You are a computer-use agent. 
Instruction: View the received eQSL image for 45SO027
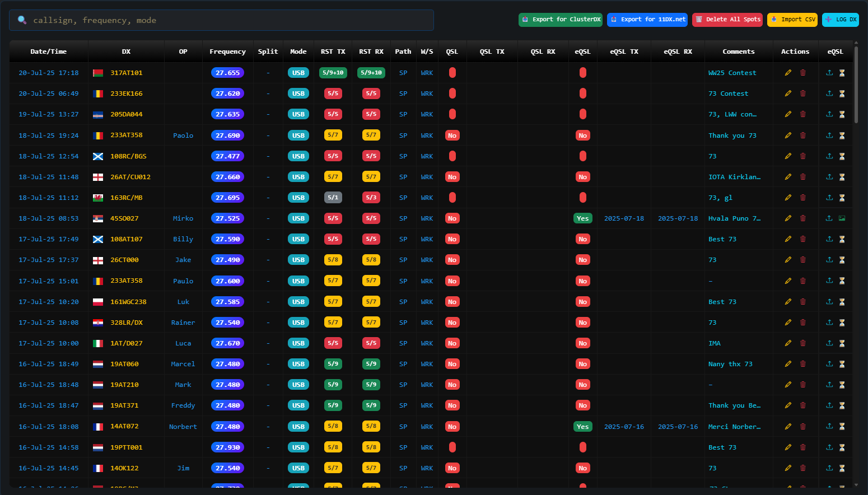(x=842, y=218)
